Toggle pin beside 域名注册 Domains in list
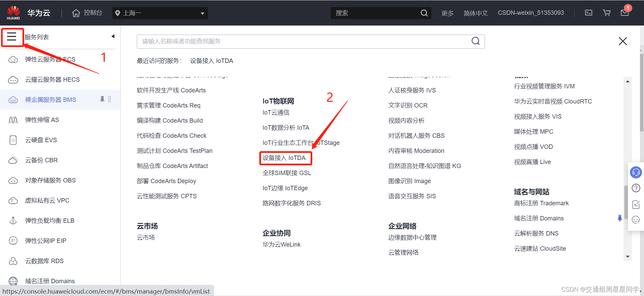 coord(620,218)
